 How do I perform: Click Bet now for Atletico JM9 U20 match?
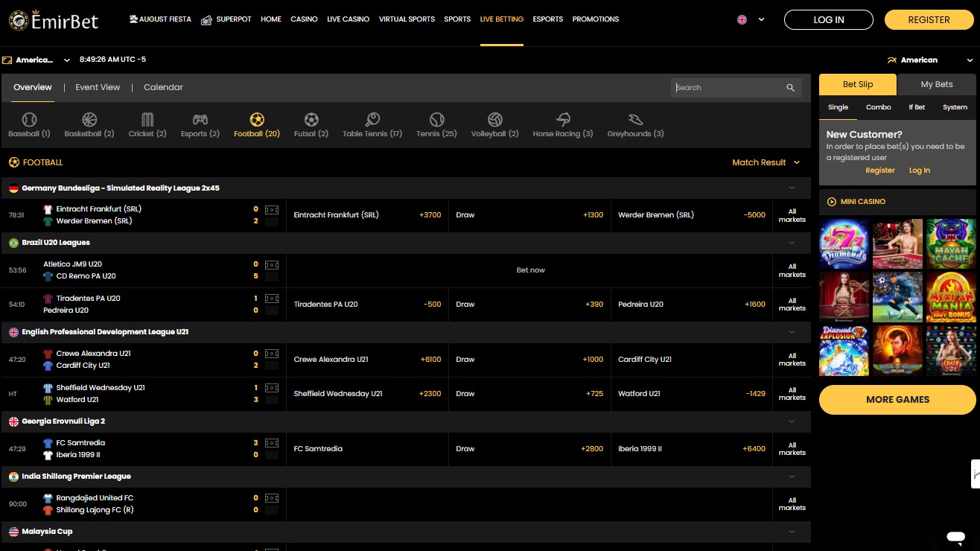pyautogui.click(x=530, y=270)
